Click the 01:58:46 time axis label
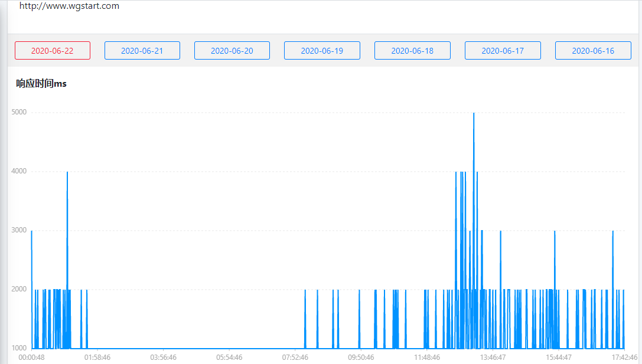Image resolution: width=642 pixels, height=364 pixels. pyautogui.click(x=97, y=357)
